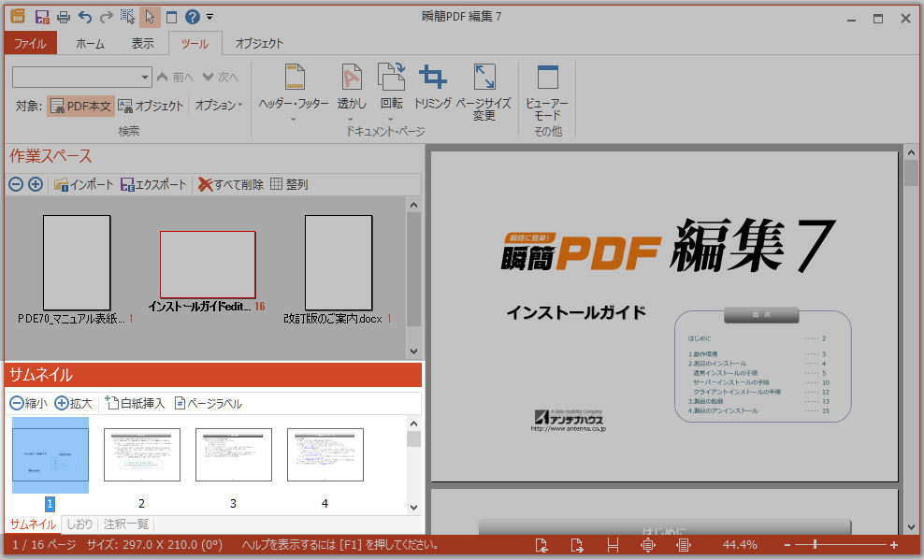
Task: Select the トリミング crop tool
Action: click(432, 87)
